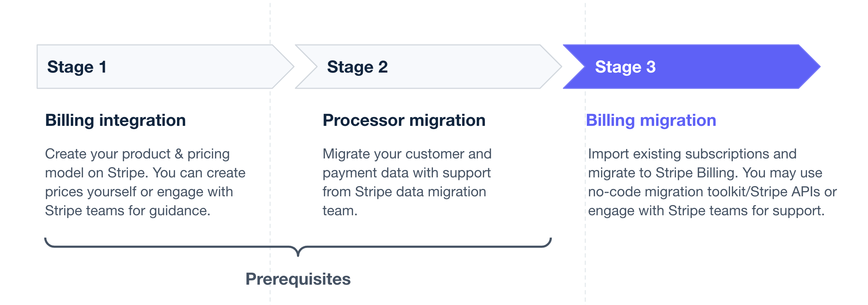Viewport: 868px width, 305px height.
Task: Click the Processor migration heading
Action: [404, 121]
